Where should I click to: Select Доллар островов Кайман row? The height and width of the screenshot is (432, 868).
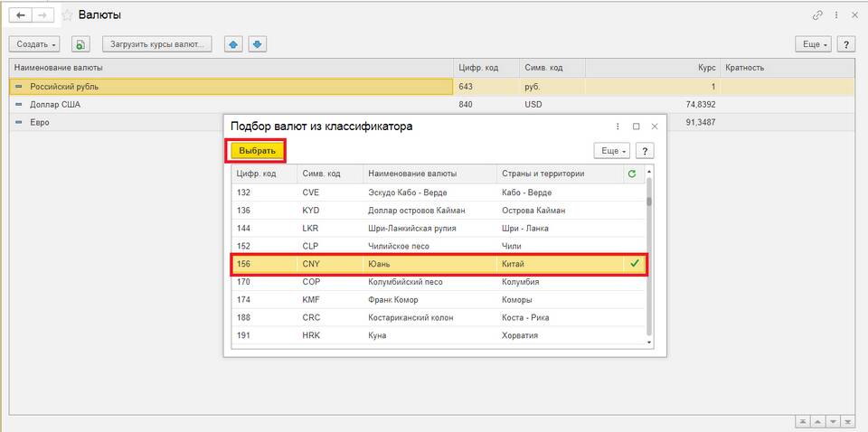pyautogui.click(x=439, y=211)
